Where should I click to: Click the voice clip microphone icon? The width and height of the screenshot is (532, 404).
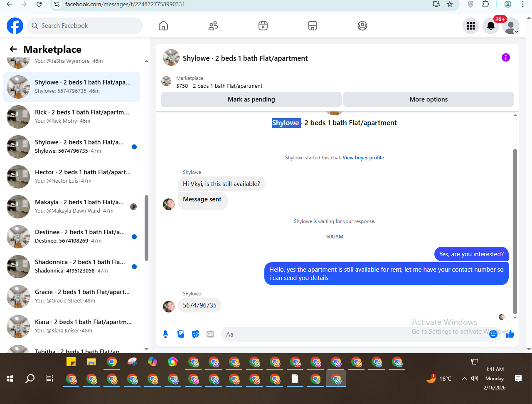[165, 334]
